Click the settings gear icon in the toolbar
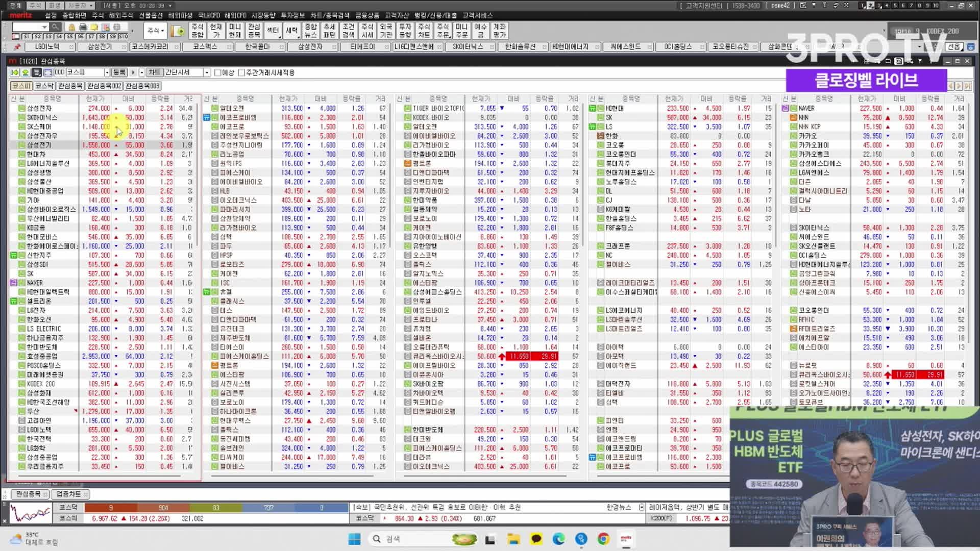Viewport: 980px width, 551px height. point(117,27)
